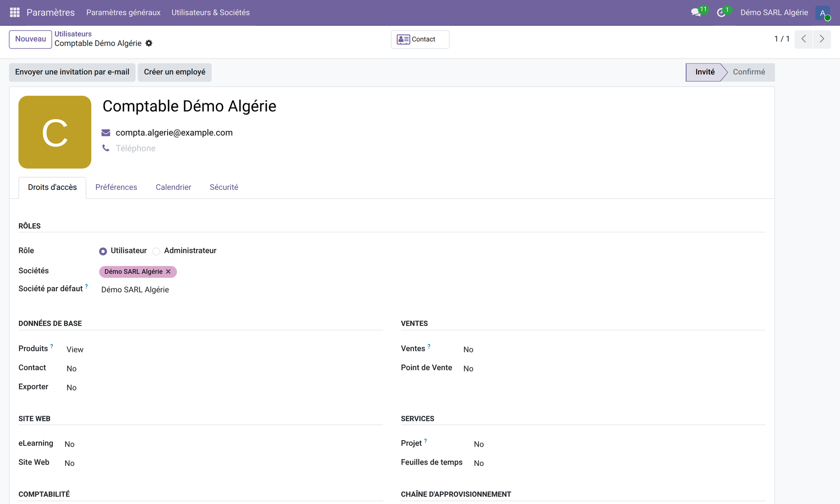The image size is (840, 504).
Task: Click Démo SARL Algérie company switcher
Action: click(x=774, y=12)
